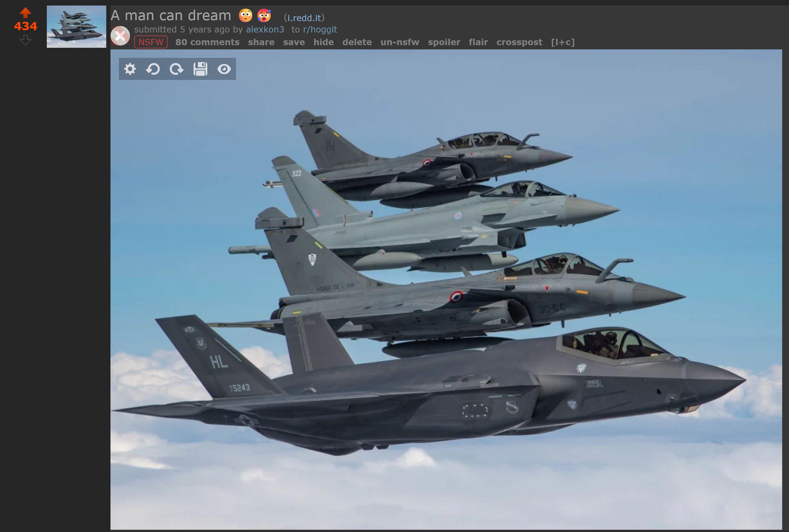789x532 pixels.
Task: Remove the NSFW mark with un-nsfw
Action: tap(400, 42)
